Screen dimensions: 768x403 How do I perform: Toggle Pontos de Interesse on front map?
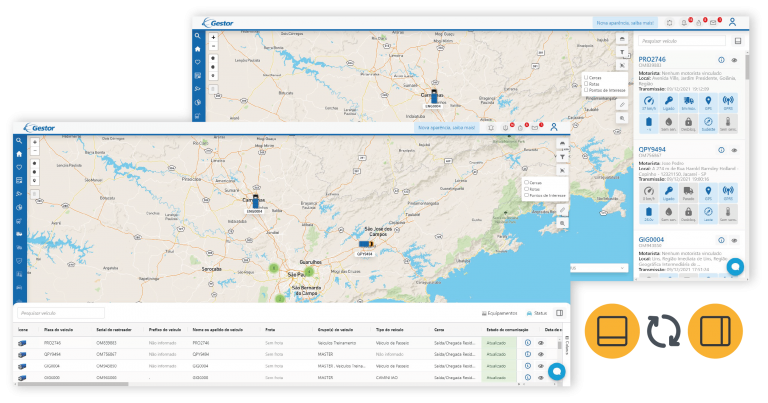[x=528, y=196]
